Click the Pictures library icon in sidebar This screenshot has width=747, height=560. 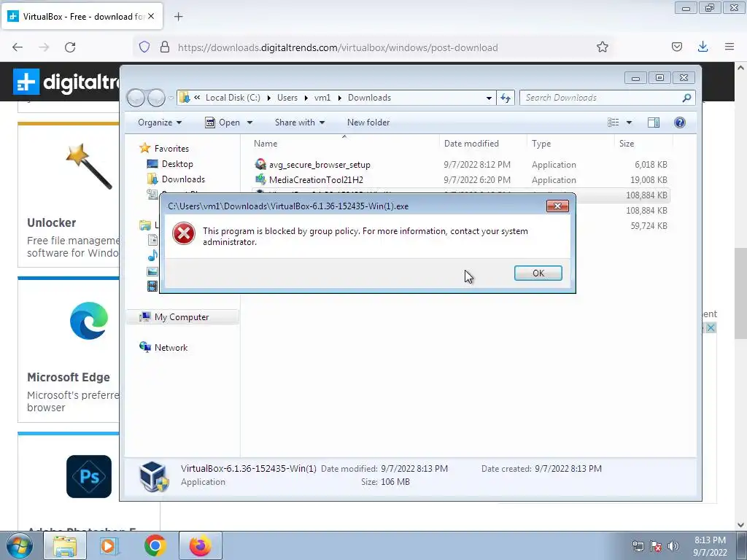[152, 271]
